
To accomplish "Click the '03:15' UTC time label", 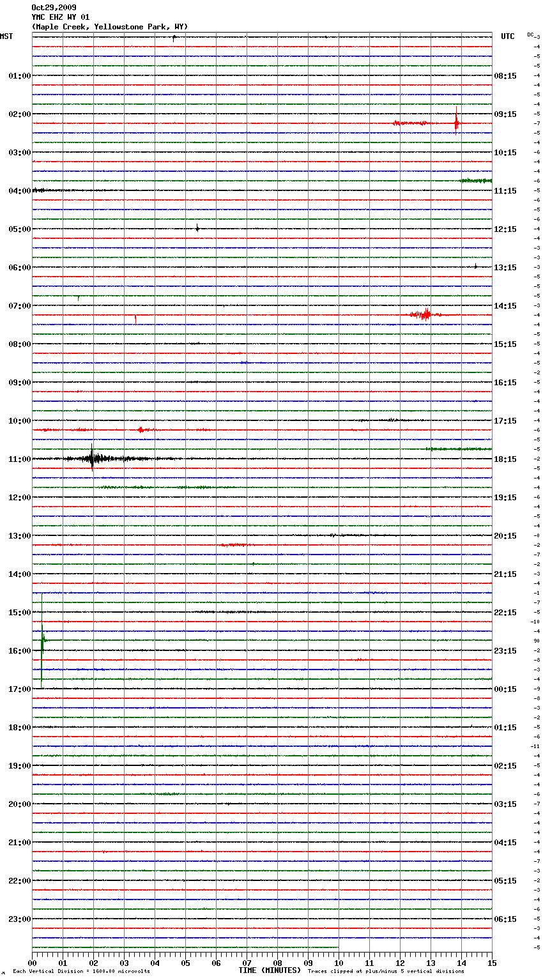I will tap(505, 804).
